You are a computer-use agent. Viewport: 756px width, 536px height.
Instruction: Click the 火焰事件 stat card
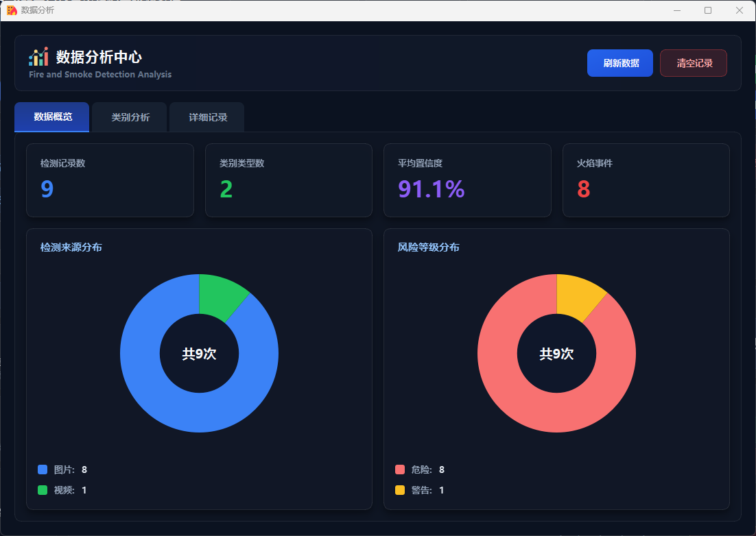click(646, 180)
